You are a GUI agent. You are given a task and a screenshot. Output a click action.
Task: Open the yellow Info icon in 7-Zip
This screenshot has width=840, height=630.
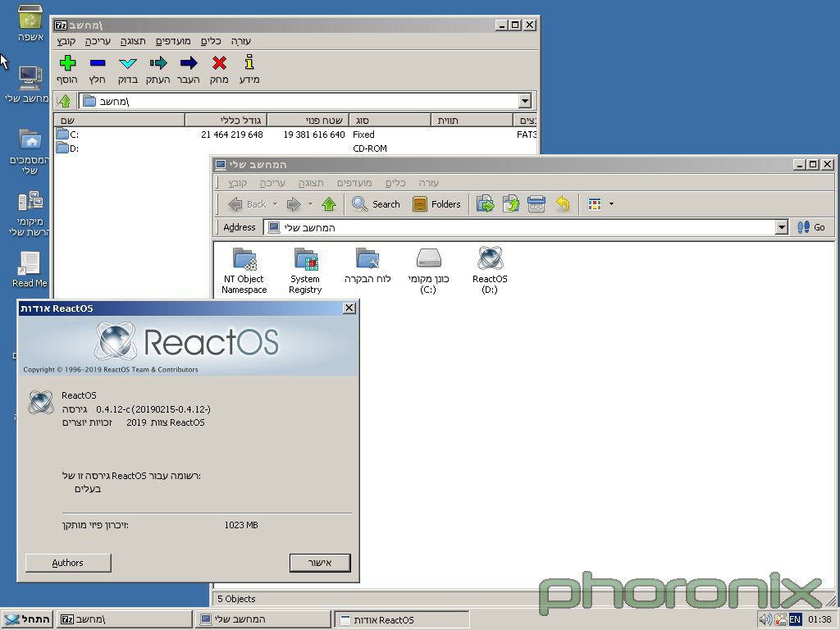click(x=249, y=63)
